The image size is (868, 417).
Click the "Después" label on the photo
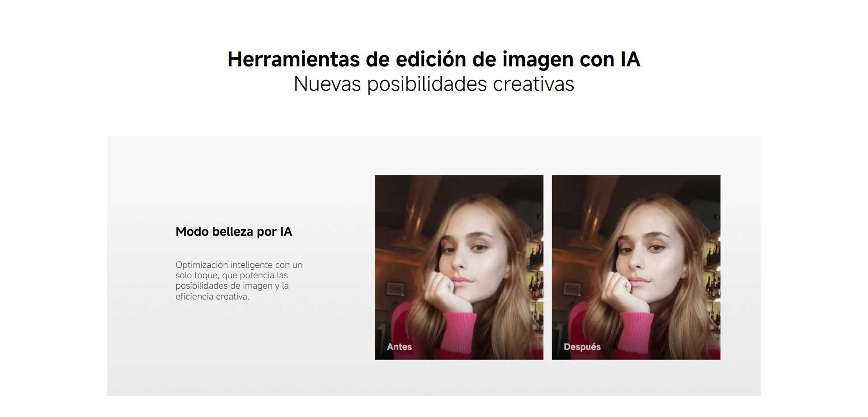click(x=582, y=347)
